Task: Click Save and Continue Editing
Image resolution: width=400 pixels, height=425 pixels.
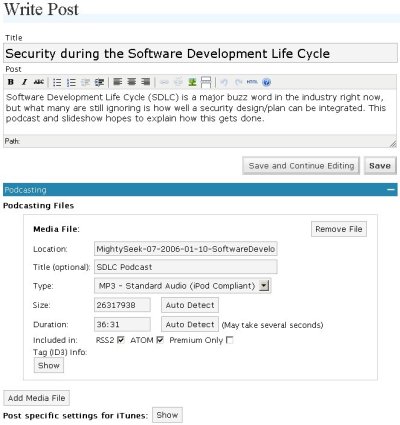Action: [301, 166]
